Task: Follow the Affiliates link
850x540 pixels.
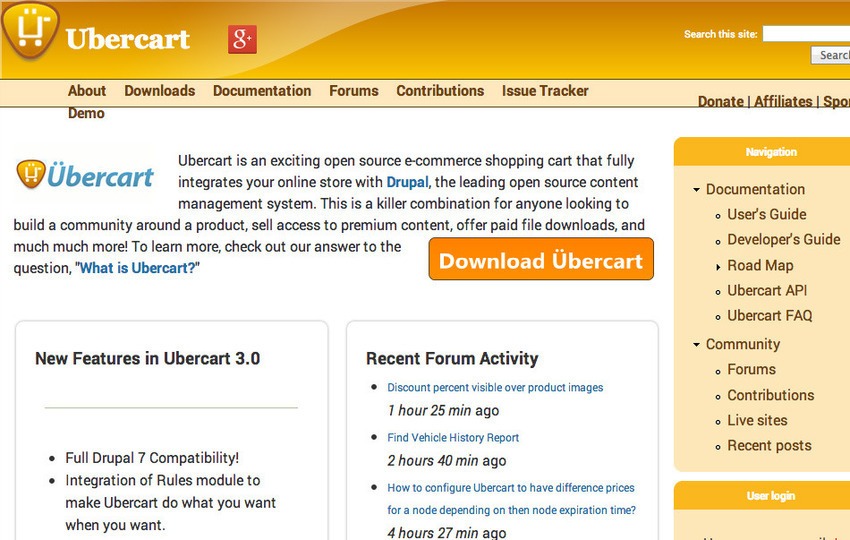Action: tap(783, 101)
